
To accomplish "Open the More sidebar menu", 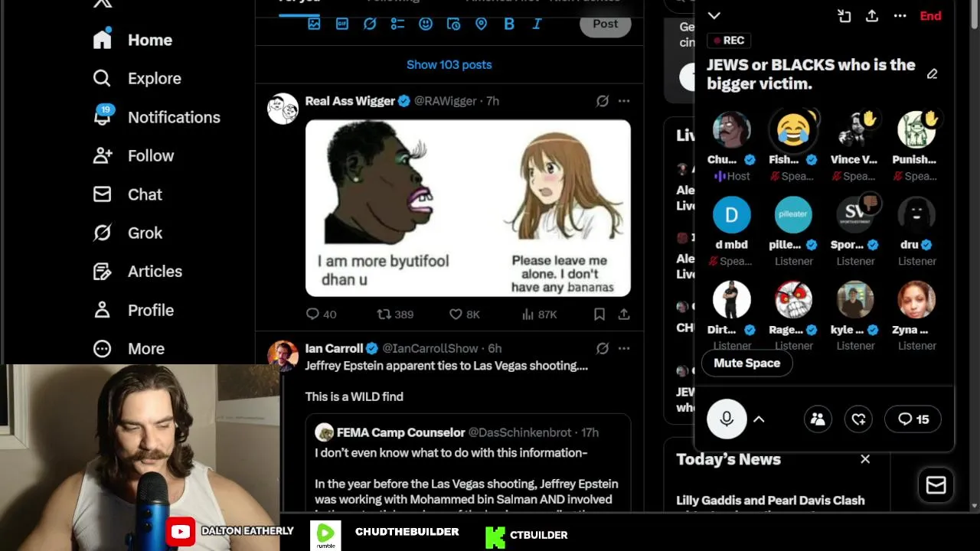I will tap(129, 348).
